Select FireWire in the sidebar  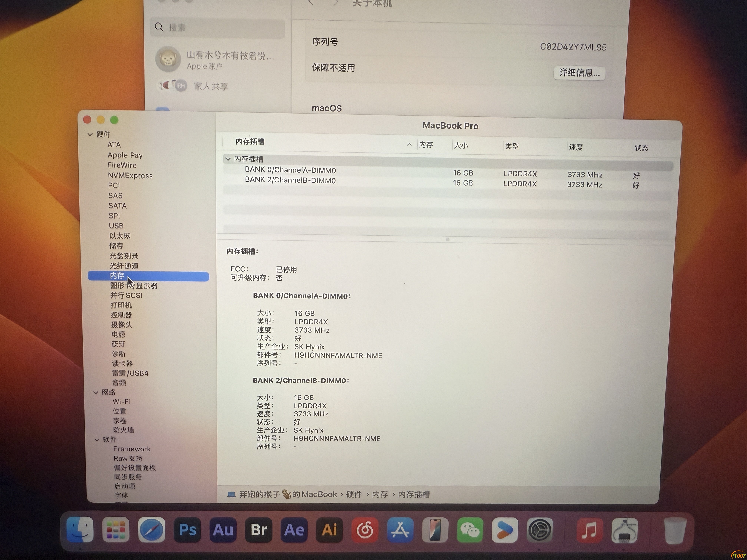[122, 165]
